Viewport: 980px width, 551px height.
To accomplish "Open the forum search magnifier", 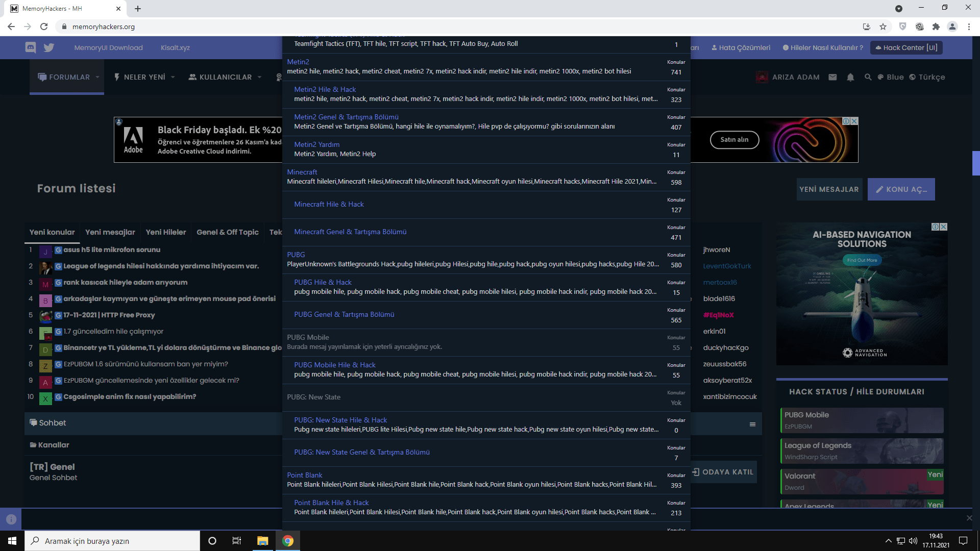I will point(868,77).
